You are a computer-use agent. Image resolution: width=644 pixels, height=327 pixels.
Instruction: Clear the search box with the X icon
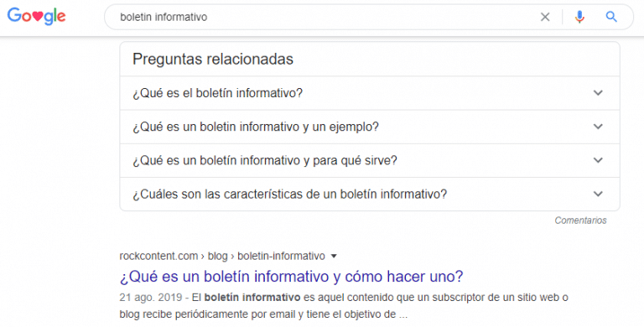click(x=545, y=17)
